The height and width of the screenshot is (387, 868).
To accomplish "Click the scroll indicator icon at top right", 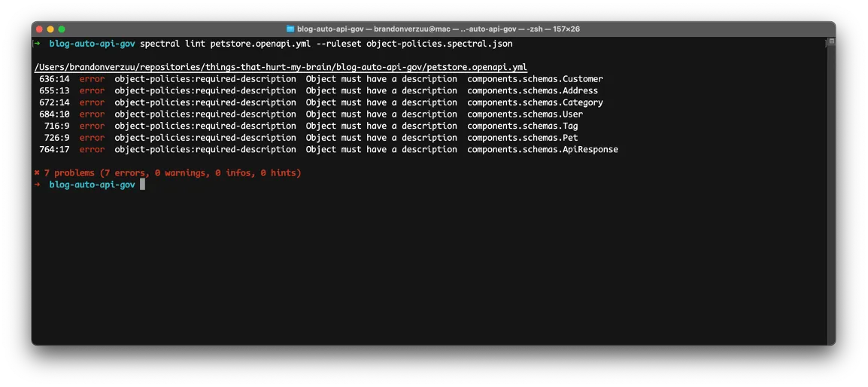I will (x=831, y=41).
